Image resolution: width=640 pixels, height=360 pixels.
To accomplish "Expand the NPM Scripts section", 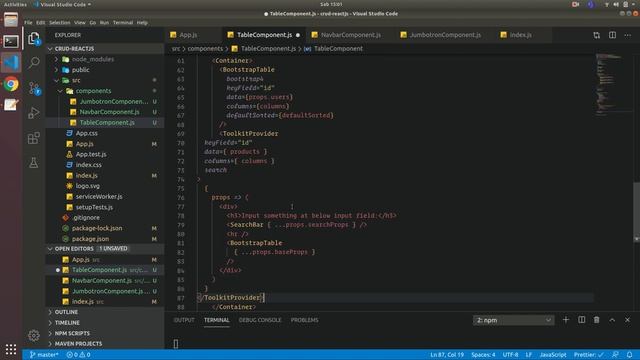I will [x=106, y=333].
